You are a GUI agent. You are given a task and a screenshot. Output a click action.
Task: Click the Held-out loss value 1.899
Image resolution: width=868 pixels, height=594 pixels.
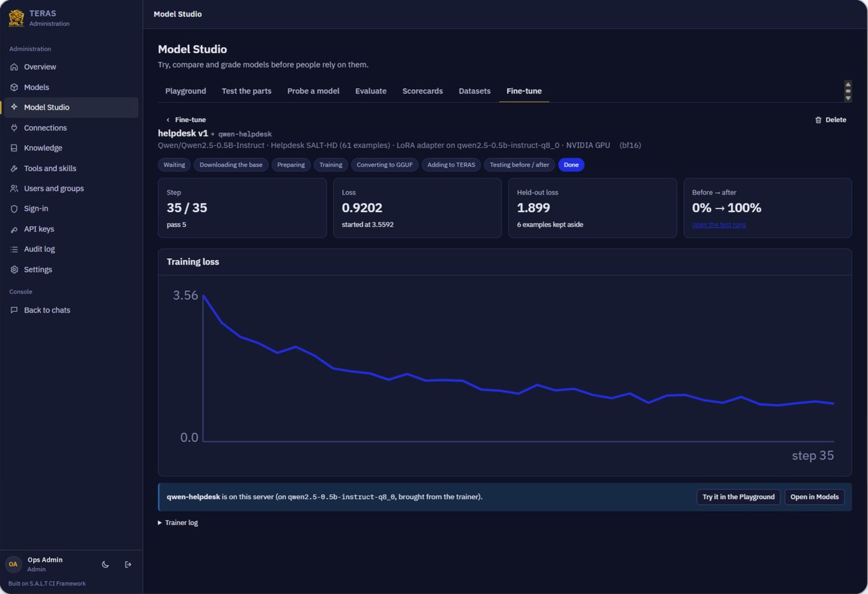pos(533,208)
